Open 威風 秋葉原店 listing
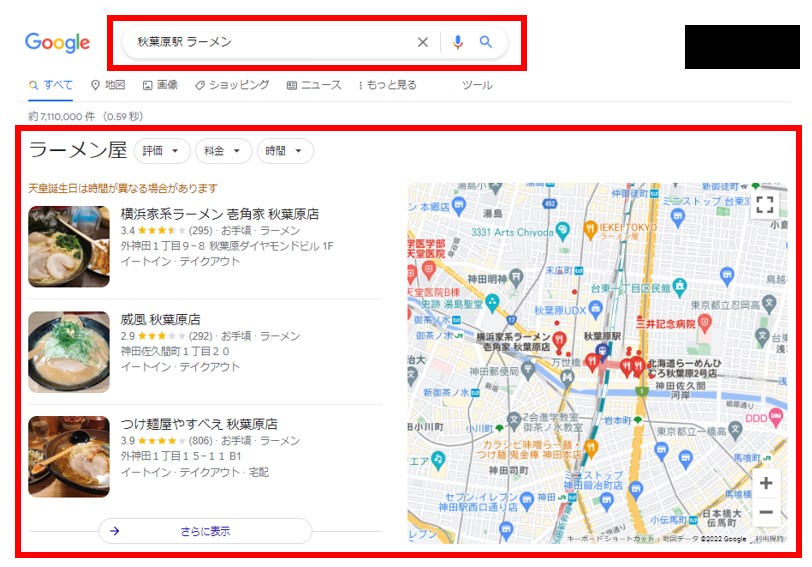812x567 pixels. pos(160,319)
